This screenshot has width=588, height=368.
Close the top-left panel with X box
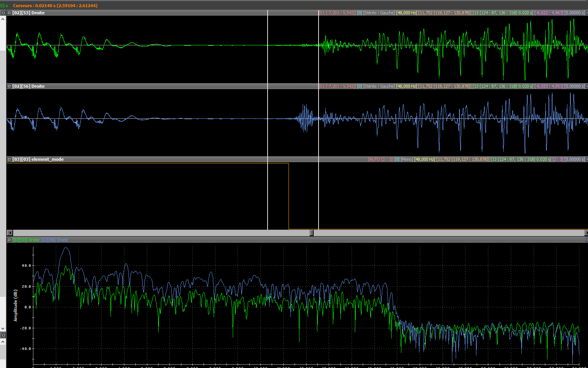click(3, 13)
